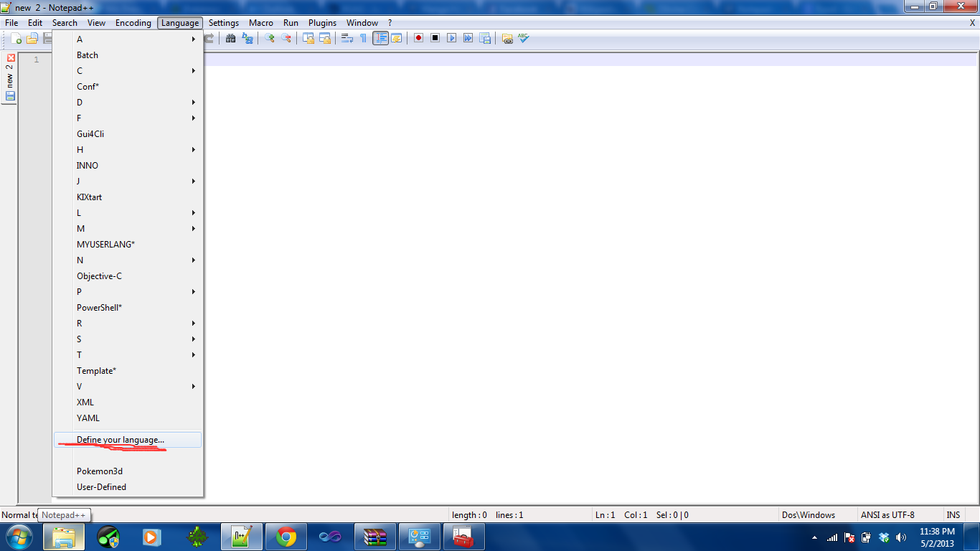Select the MYUSERLANG* language
Screen dimensions: 980x551
point(128,245)
